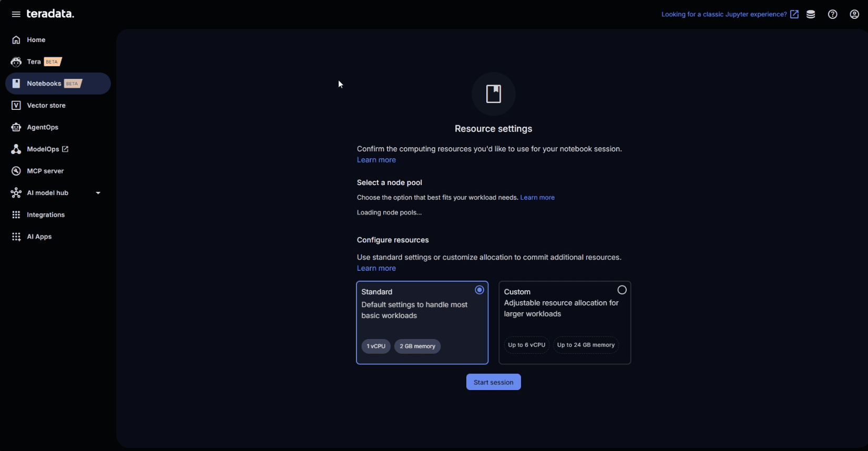This screenshot has height=451, width=868.
Task: Open Learn more beside the node pool description
Action: tap(537, 198)
